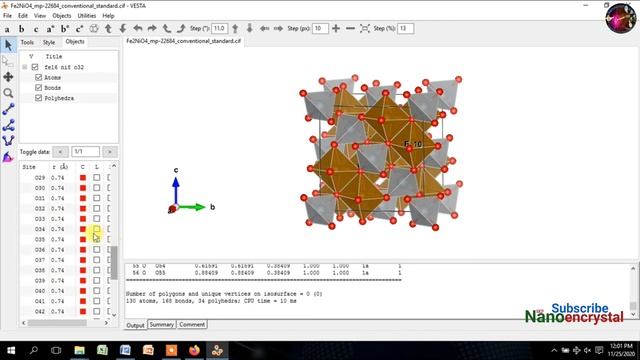Image resolution: width=640 pixels, height=360 pixels.
Task: Select the arrow pointer tool
Action: [x=8, y=45]
